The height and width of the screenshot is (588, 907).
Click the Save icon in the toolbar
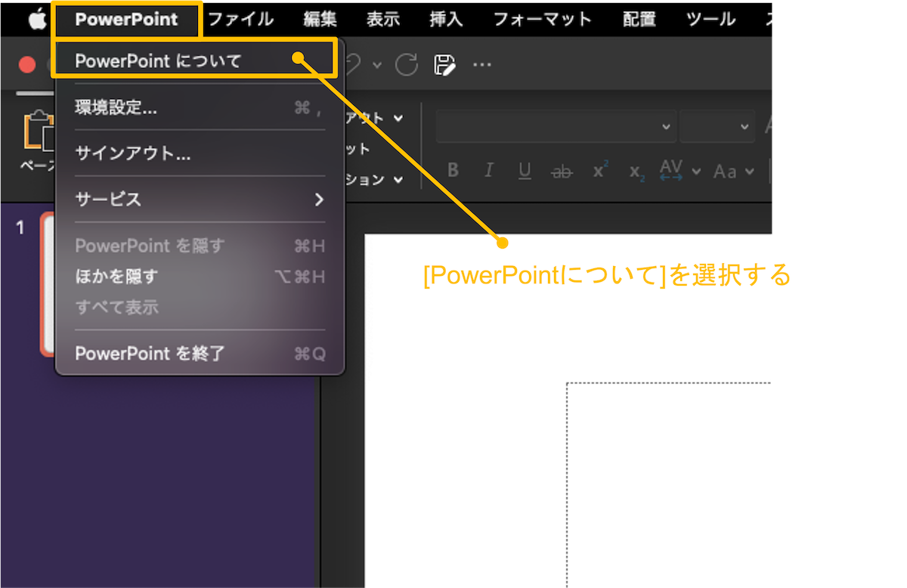pos(445,64)
